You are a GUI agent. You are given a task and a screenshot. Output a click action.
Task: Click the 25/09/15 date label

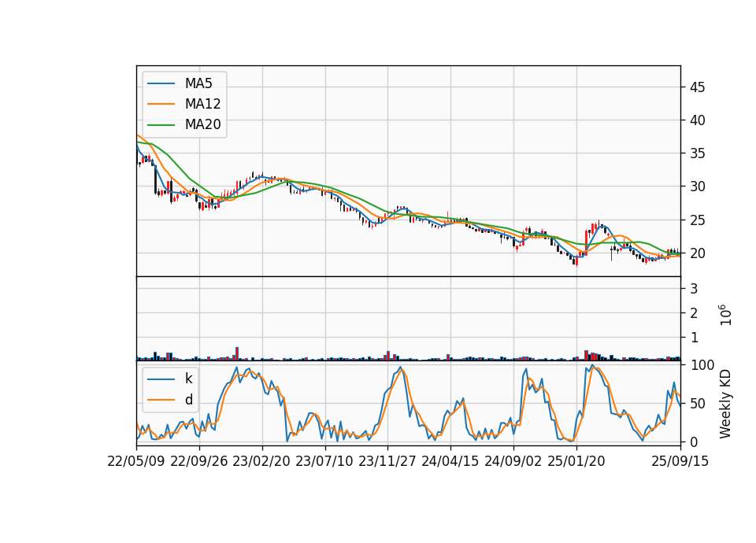pyautogui.click(x=680, y=461)
